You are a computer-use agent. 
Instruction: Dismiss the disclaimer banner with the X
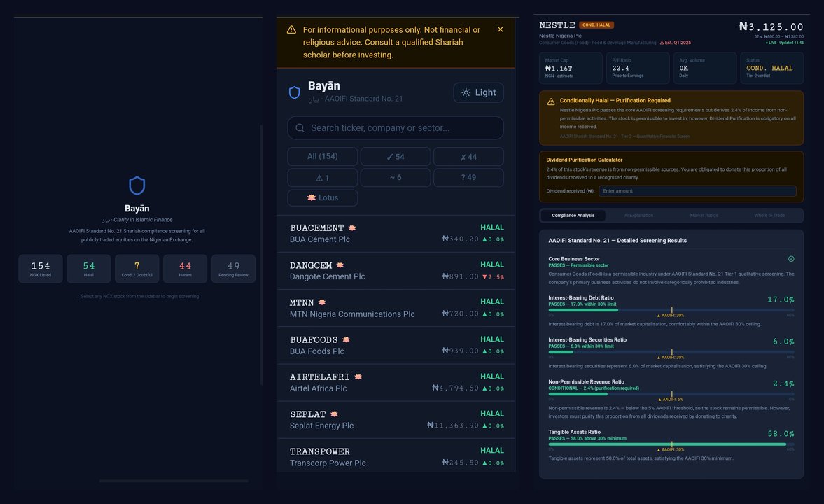(501, 29)
